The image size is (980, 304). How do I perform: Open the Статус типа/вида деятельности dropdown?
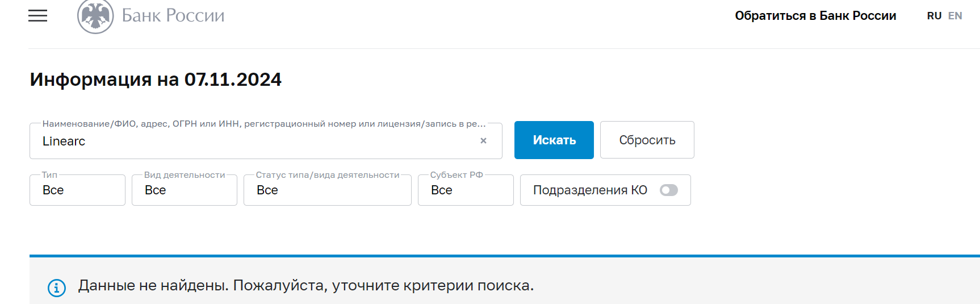[328, 190]
